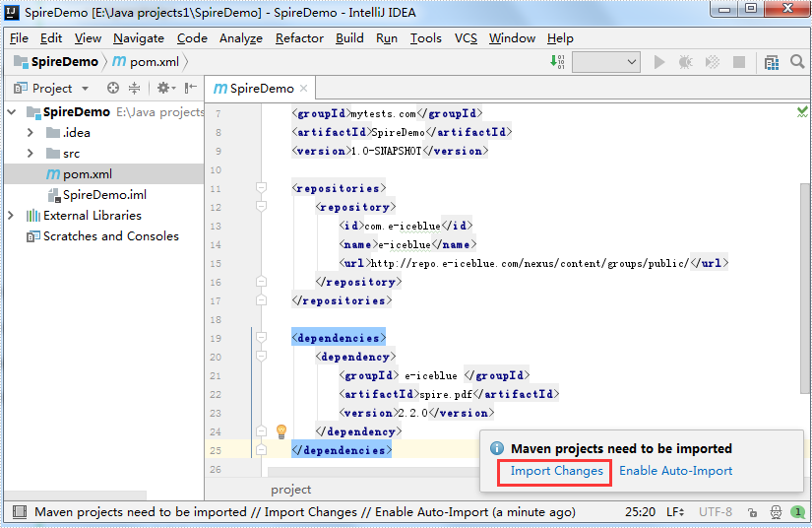
Task: Open Project panel settings gear
Action: tap(165, 88)
